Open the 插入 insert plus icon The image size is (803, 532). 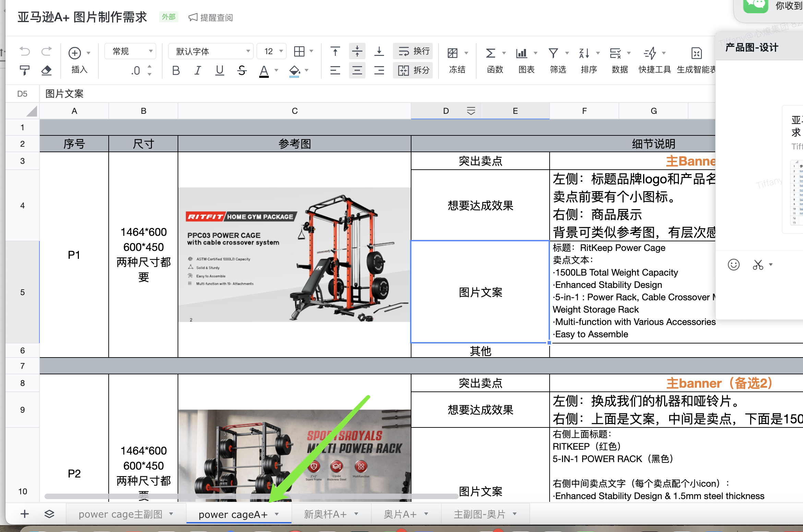point(75,53)
